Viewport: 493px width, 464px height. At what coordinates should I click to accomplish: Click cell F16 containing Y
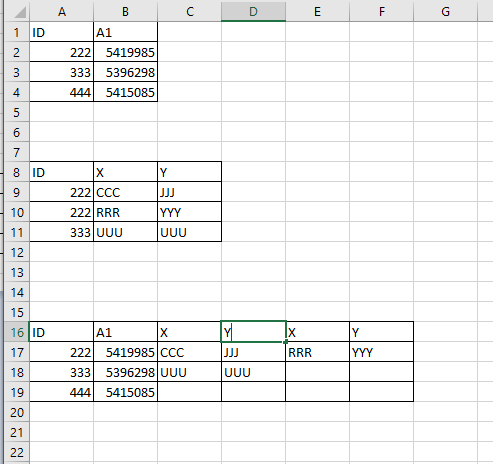[x=381, y=332]
